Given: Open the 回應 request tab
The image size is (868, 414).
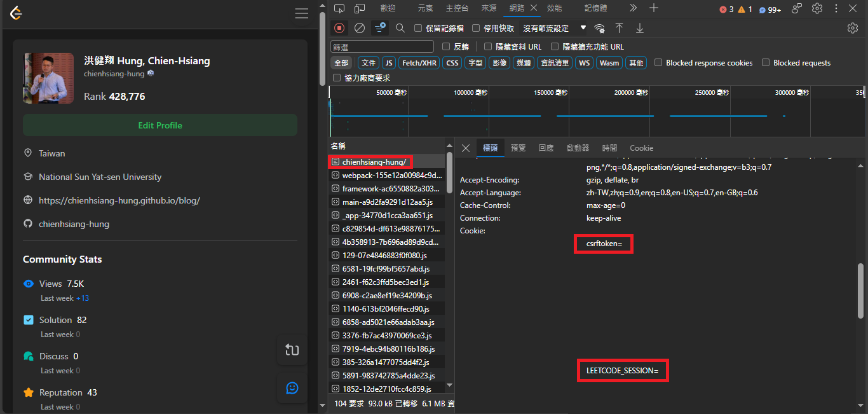Looking at the screenshot, I should click(546, 148).
